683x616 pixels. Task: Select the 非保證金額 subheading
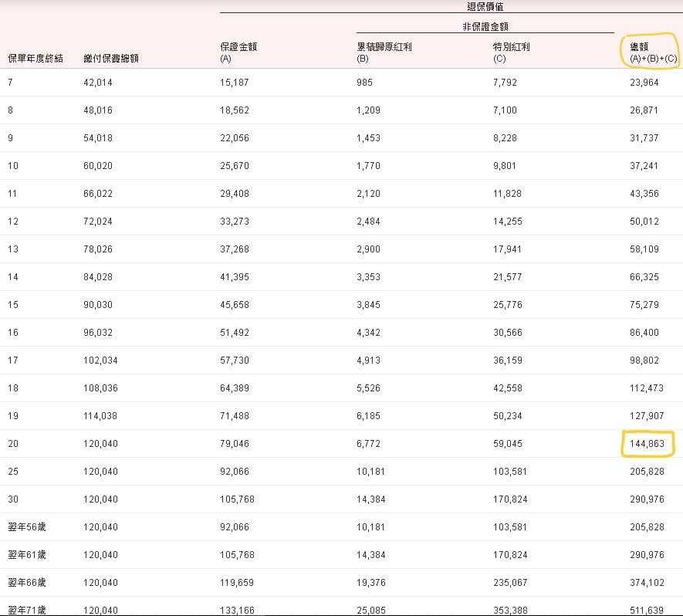pos(485,26)
